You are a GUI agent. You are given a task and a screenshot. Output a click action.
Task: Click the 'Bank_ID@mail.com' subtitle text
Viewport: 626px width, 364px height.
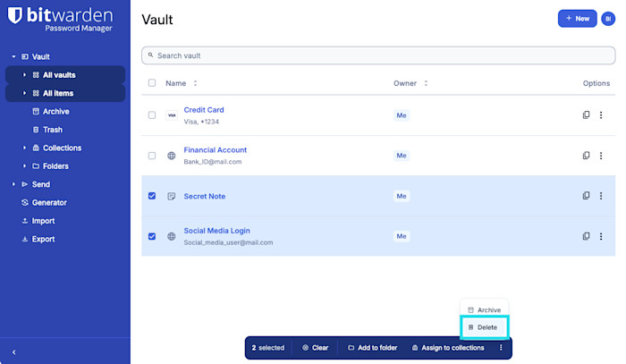213,162
